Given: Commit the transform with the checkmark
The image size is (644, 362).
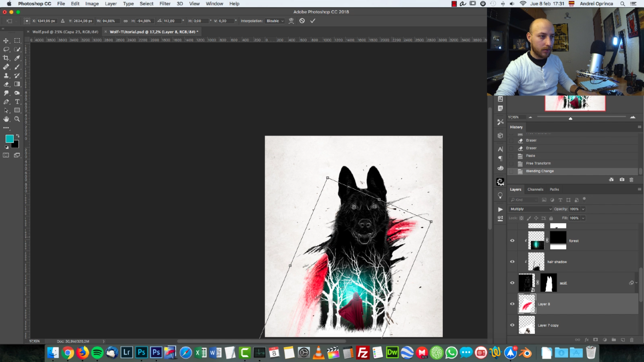Looking at the screenshot, I should pos(313,21).
